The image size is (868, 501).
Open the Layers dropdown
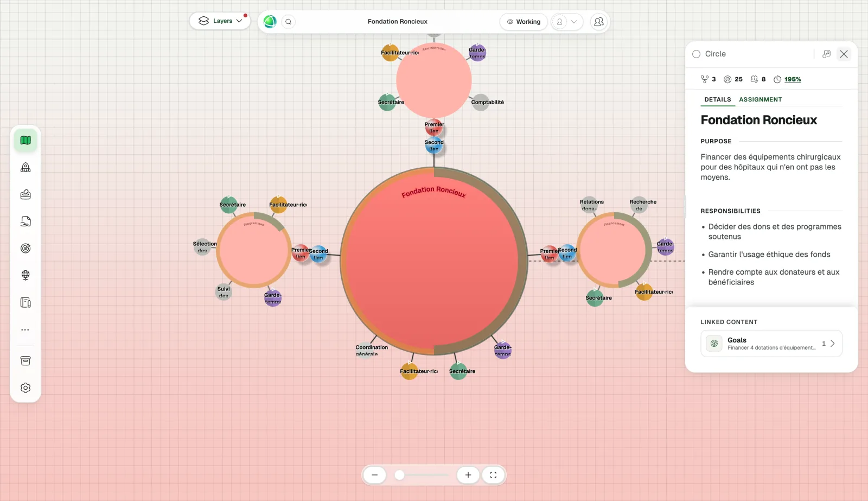point(220,21)
